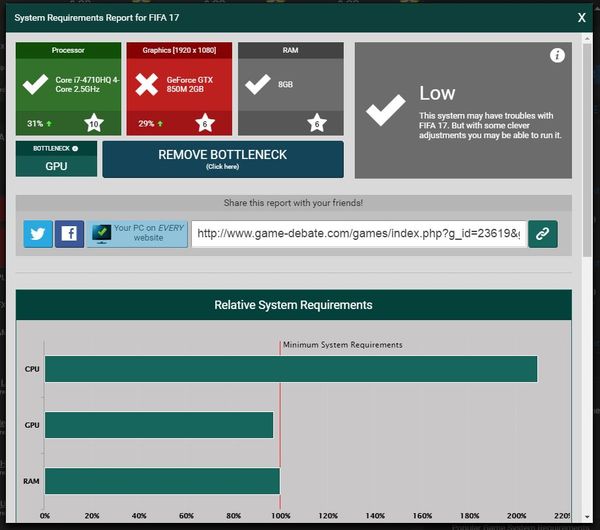This screenshot has height=530, width=600.
Task: Click the CPU axis label
Action: (32, 369)
